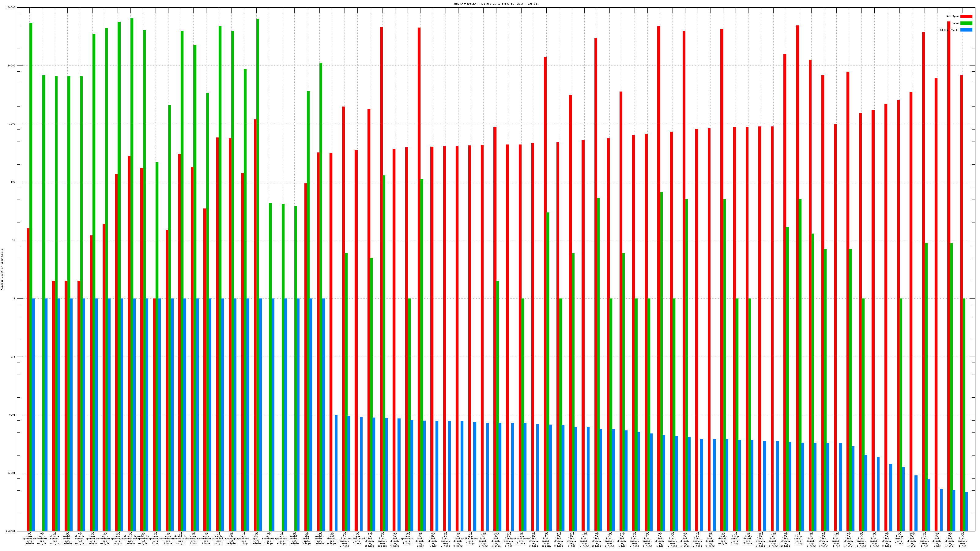980x551 pixels.
Task: Click the blue Score legend swatch
Action: pos(966,30)
